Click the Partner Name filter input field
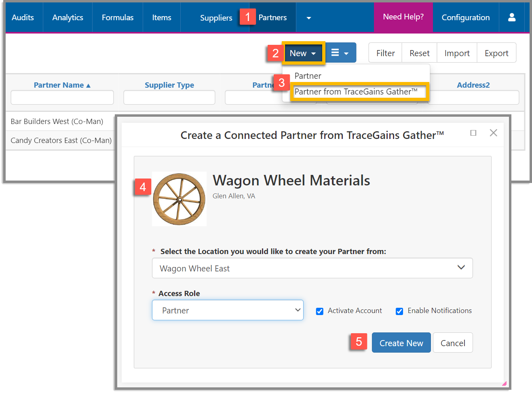532x393 pixels. 62,97
